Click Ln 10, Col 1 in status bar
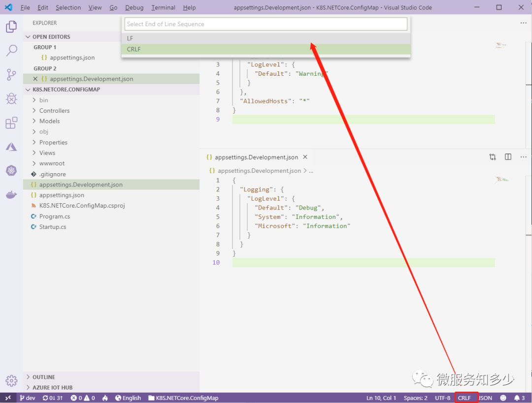Image resolution: width=532 pixels, height=403 pixels. coord(381,398)
